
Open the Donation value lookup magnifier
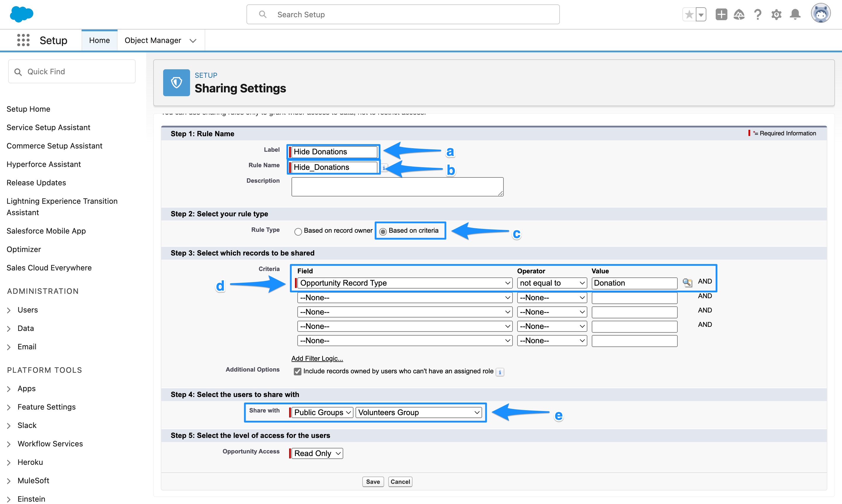point(688,283)
